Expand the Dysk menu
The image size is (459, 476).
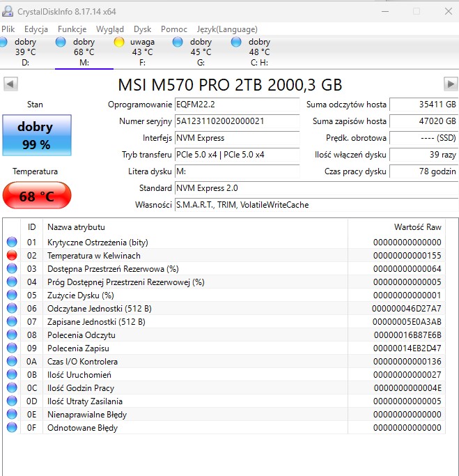142,29
